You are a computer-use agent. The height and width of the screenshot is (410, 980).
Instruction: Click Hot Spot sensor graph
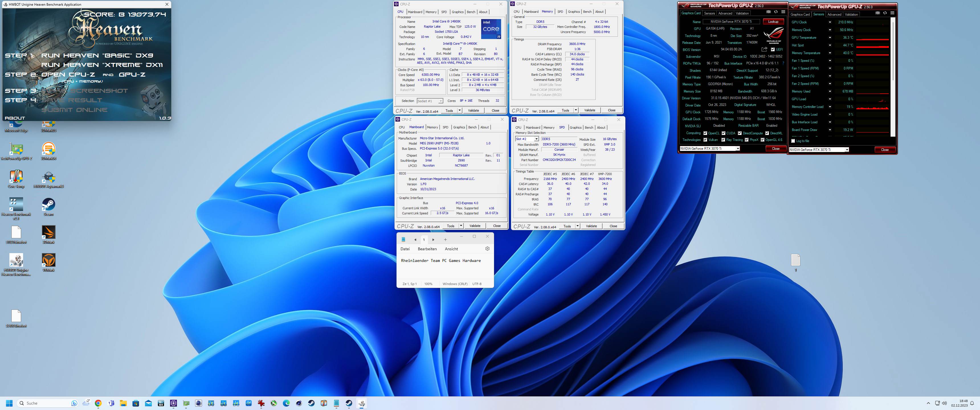coord(872,45)
